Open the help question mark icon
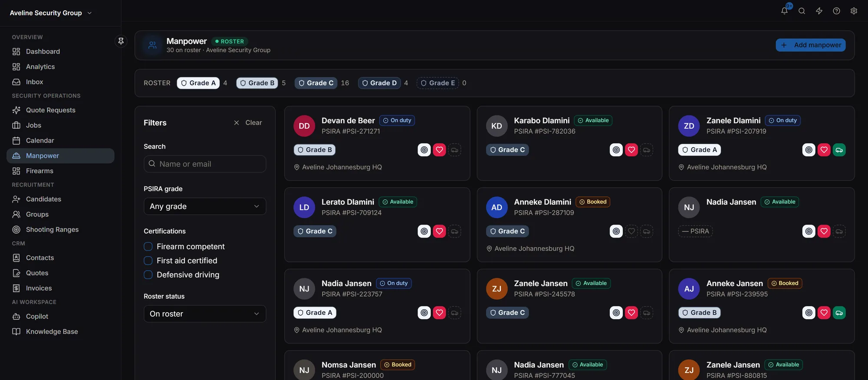The height and width of the screenshot is (380, 868). pyautogui.click(x=836, y=11)
